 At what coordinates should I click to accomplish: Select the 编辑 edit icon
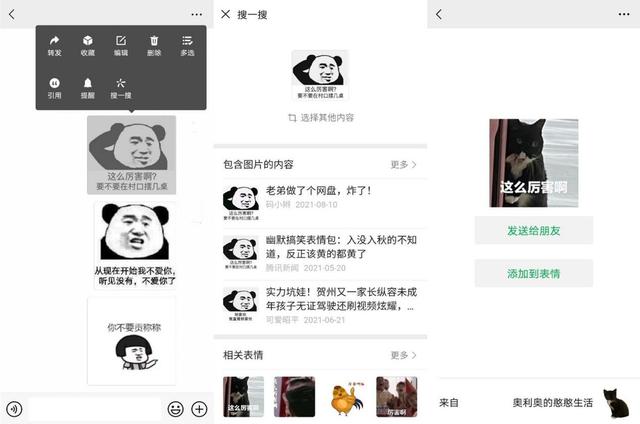[x=121, y=46]
